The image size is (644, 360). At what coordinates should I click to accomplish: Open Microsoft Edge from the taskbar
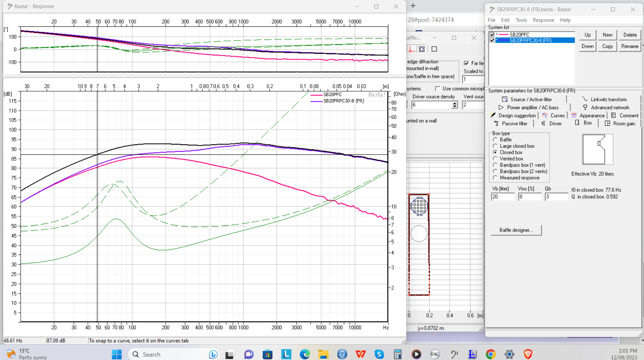(305, 354)
